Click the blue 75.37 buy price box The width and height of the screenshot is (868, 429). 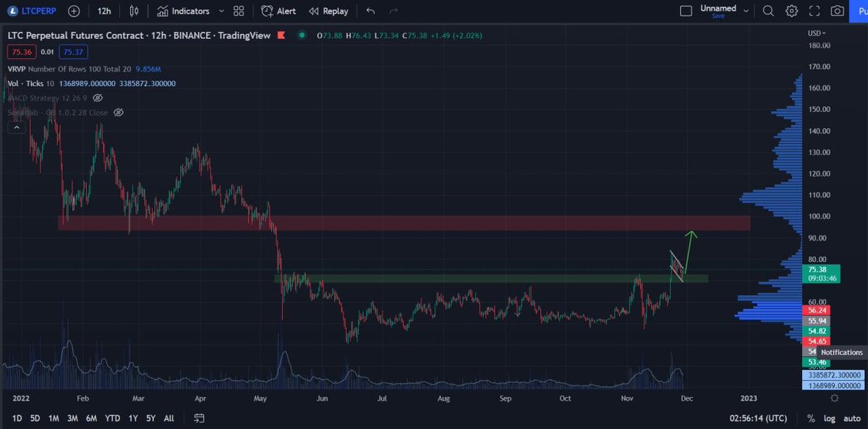pyautogui.click(x=74, y=51)
